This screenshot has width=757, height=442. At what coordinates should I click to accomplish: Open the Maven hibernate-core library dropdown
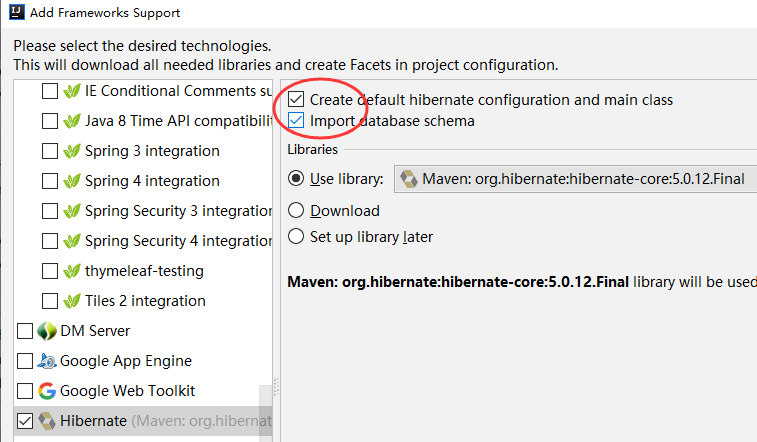click(x=575, y=179)
